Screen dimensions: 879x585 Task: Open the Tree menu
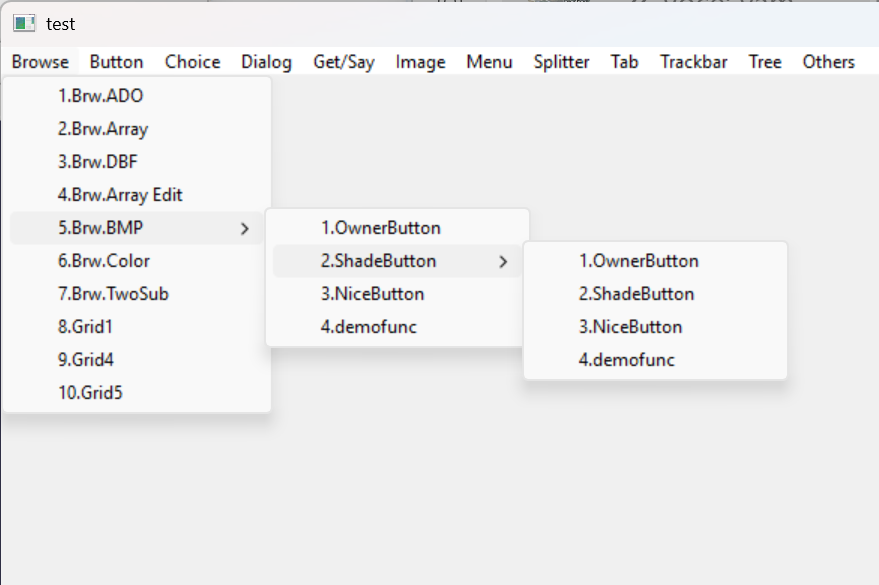coord(765,62)
